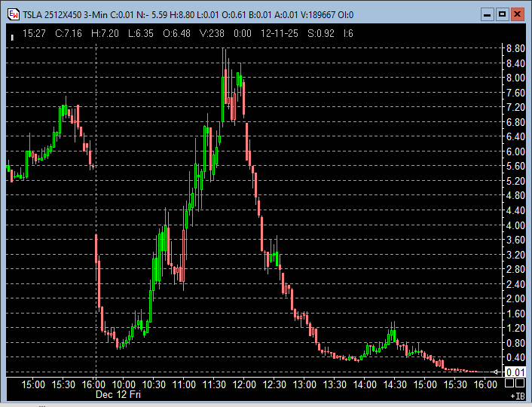Click the C:7.16 close value in header
The width and height of the screenshot is (532, 407).
pos(65,33)
